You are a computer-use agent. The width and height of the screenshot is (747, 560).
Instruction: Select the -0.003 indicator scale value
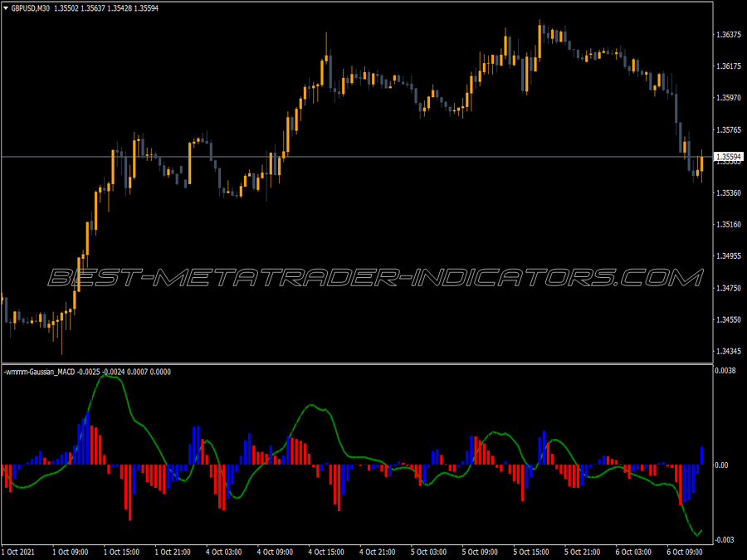725,539
